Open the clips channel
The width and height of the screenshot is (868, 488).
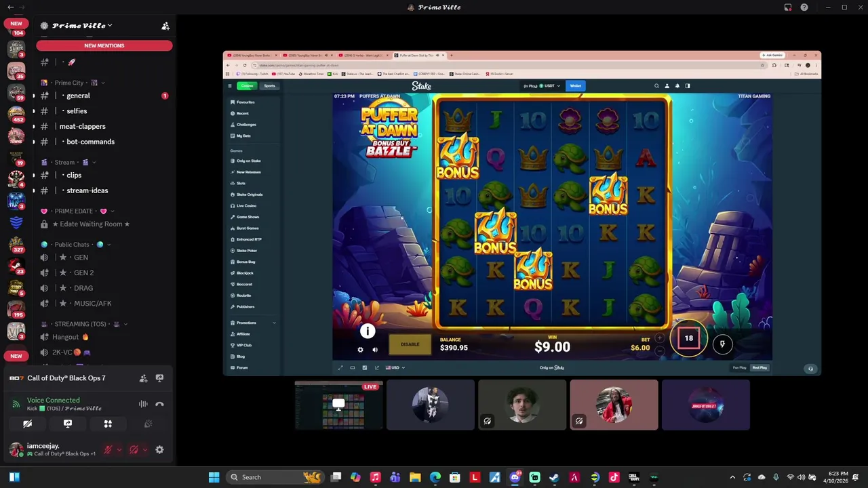point(104,176)
